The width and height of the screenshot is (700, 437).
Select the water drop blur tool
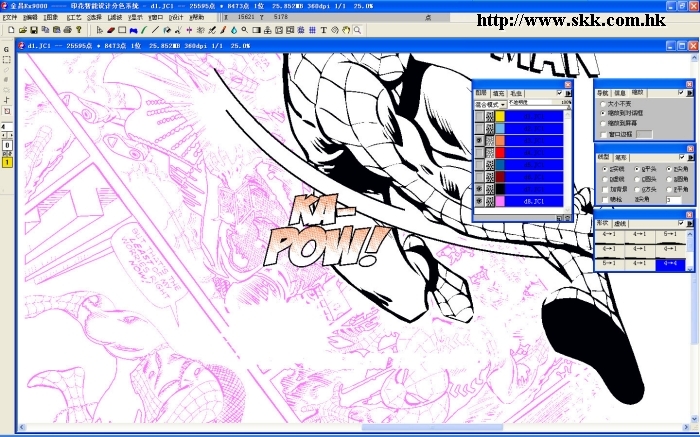(x=234, y=30)
